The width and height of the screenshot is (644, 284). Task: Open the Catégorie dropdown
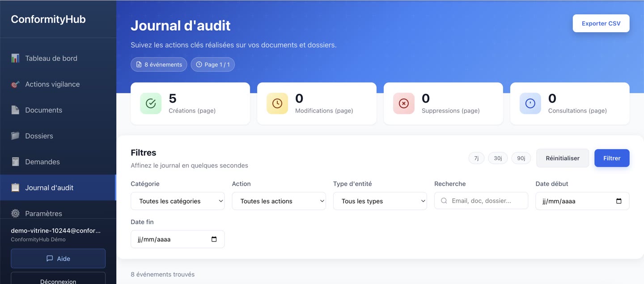pyautogui.click(x=178, y=201)
